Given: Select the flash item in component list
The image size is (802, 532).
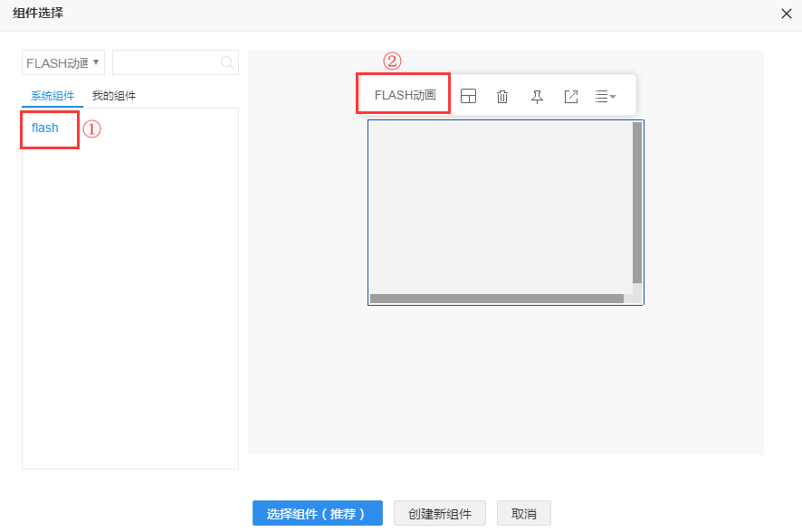Looking at the screenshot, I should [45, 128].
